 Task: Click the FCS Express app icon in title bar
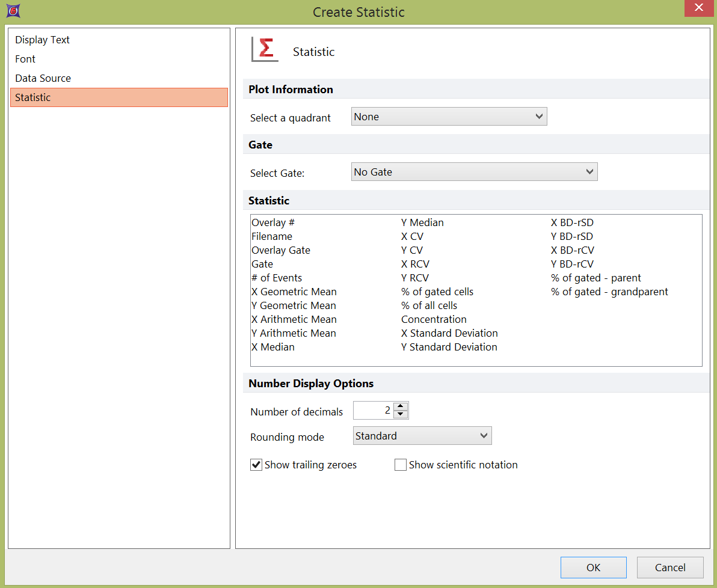click(11, 11)
